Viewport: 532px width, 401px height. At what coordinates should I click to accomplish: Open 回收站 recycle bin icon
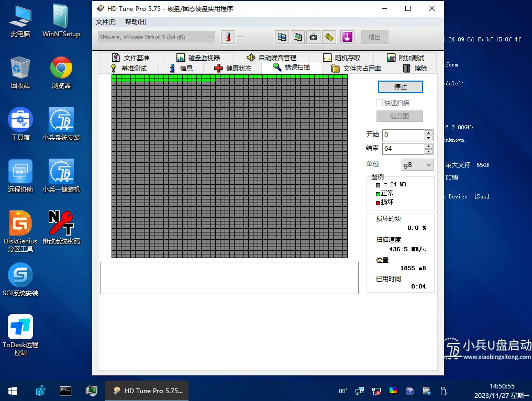(20, 73)
